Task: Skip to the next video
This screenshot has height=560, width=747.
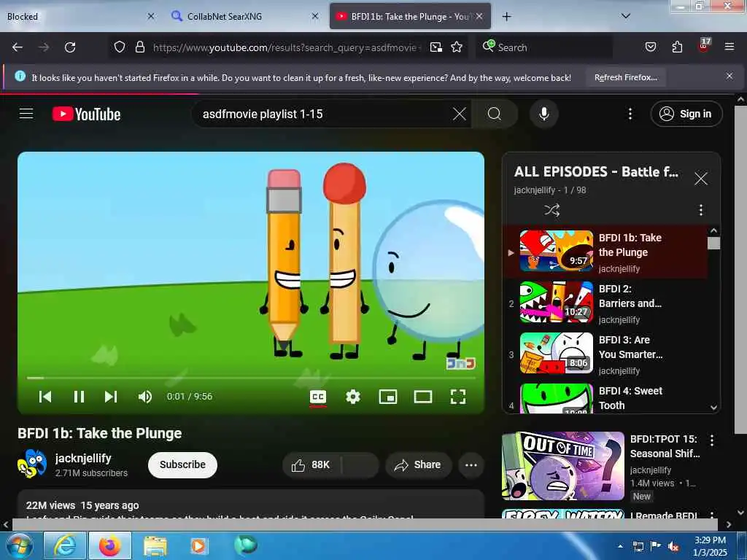Action: (111, 397)
